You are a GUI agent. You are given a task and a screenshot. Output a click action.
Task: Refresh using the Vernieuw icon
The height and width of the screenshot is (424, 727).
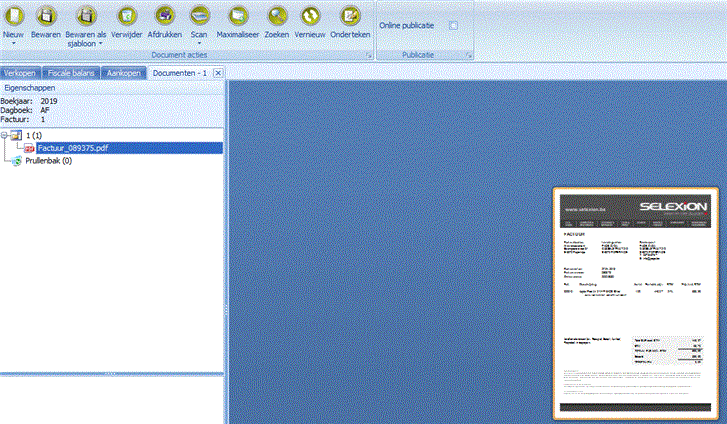click(311, 16)
